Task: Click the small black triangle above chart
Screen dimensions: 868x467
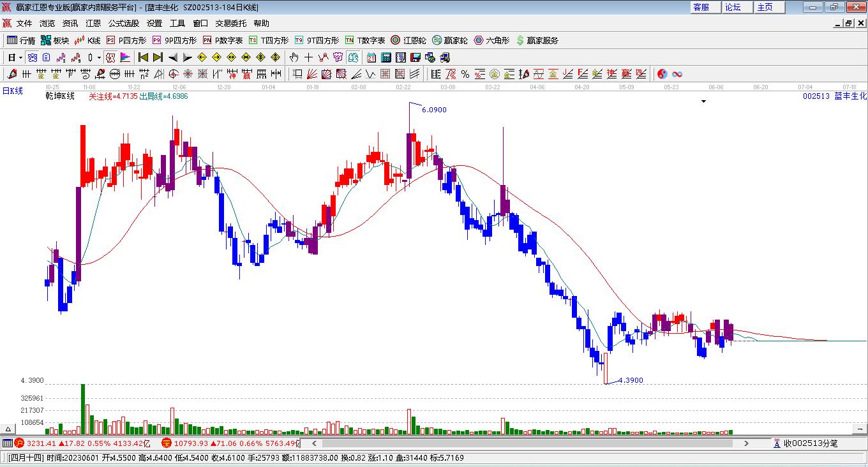Action: 704,101
